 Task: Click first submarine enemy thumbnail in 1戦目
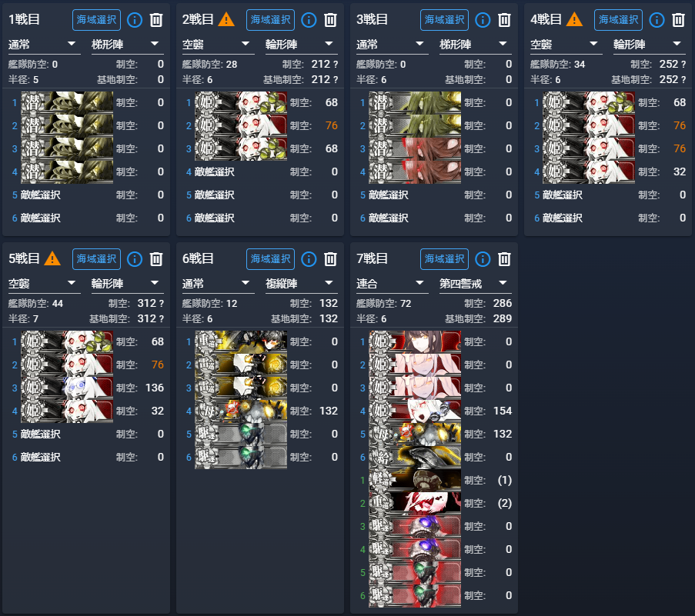tap(67, 102)
